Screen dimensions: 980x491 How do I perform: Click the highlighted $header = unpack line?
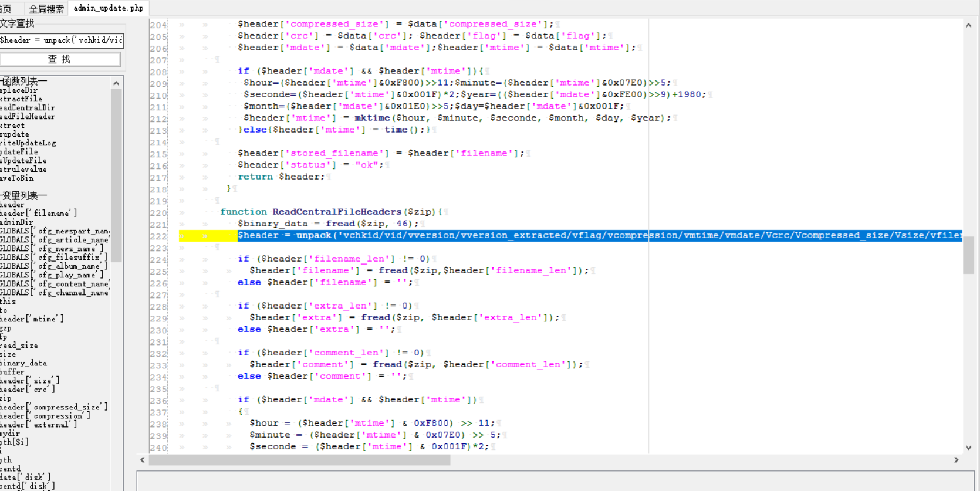(600, 235)
